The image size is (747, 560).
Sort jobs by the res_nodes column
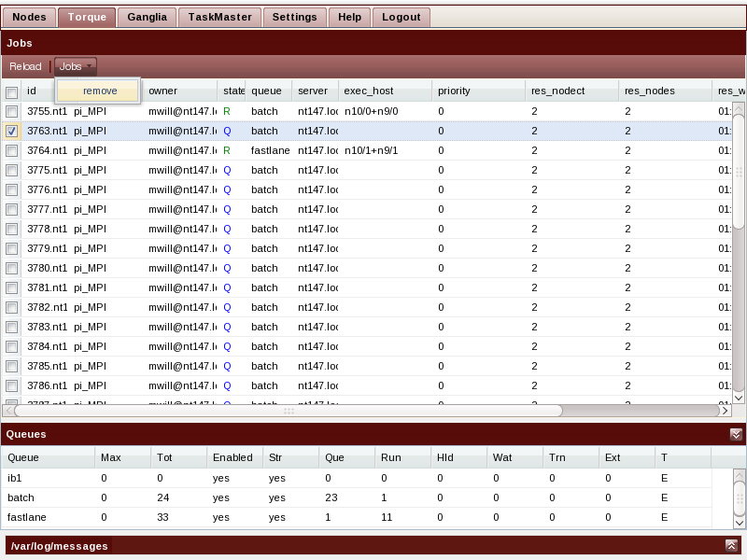pos(665,91)
